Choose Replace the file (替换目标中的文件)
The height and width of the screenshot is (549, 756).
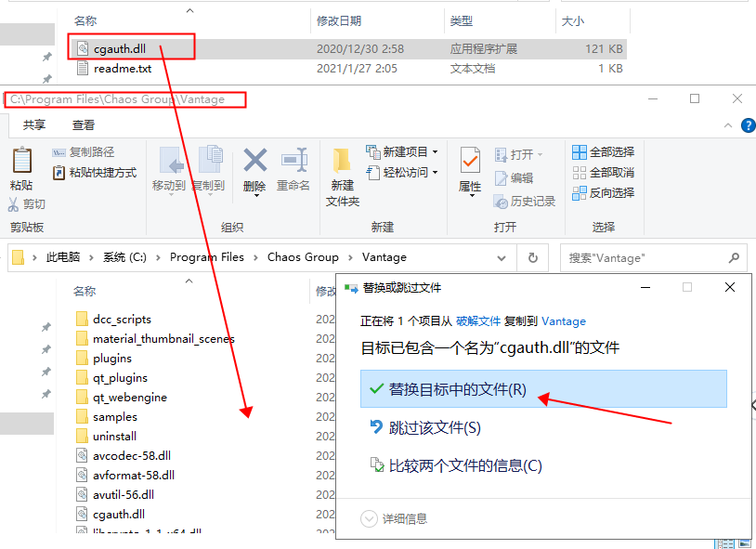[x=543, y=389]
